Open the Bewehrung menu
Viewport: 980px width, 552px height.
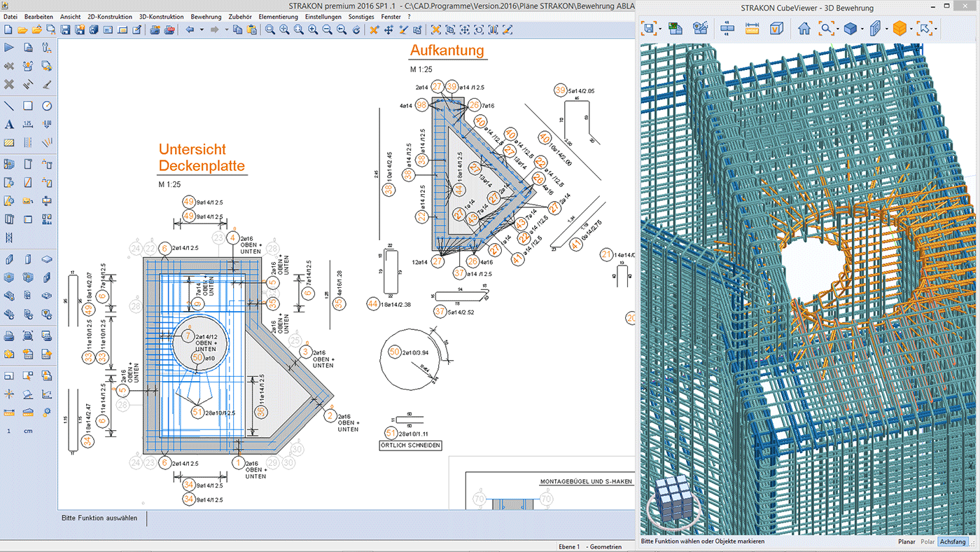pos(206,17)
